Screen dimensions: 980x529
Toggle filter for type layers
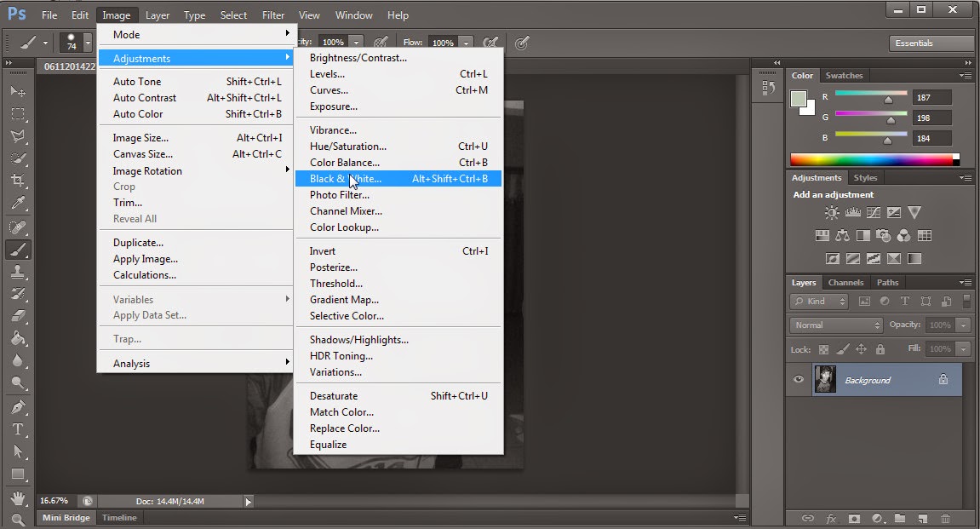click(905, 302)
